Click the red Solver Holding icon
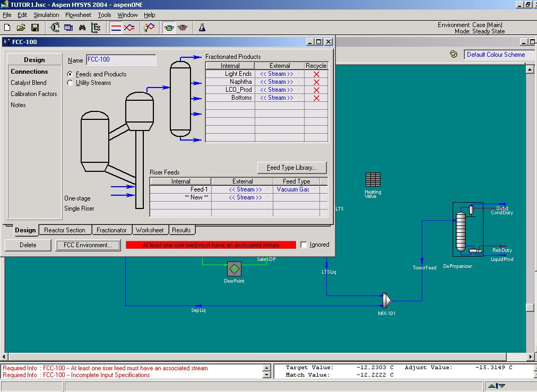Screen dimensions: 537x392 point(183,28)
